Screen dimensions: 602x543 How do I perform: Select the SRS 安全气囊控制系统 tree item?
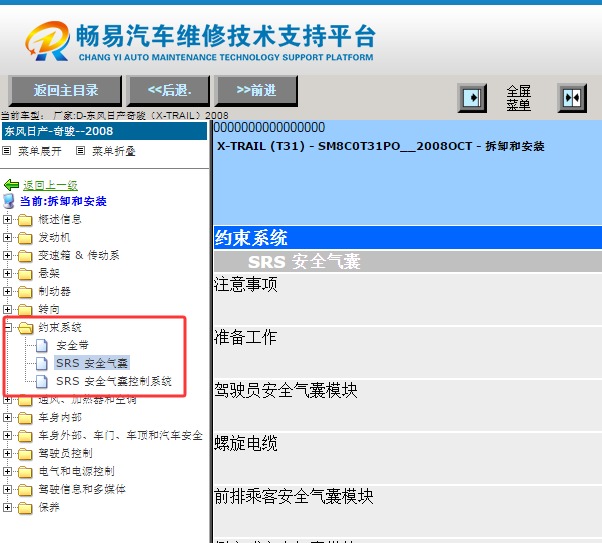click(114, 381)
